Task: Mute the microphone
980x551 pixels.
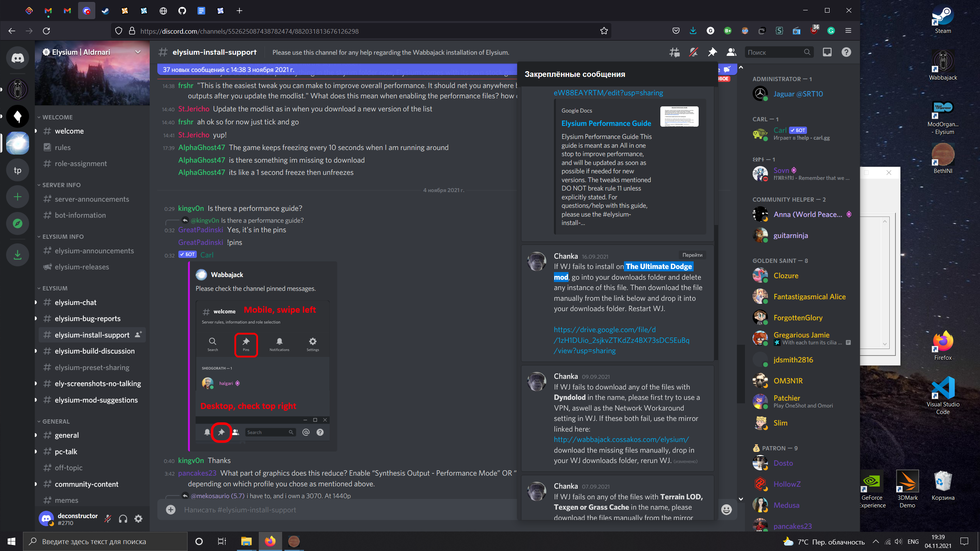Action: 107,519
